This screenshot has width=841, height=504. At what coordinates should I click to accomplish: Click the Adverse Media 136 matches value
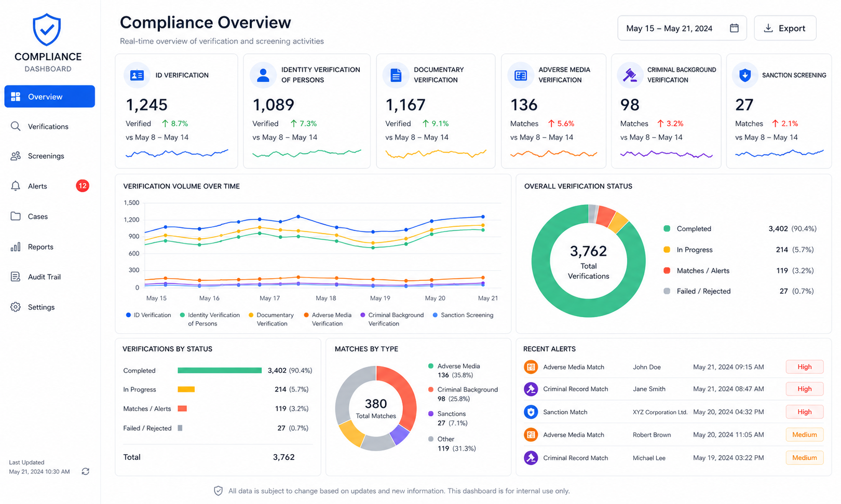click(524, 105)
